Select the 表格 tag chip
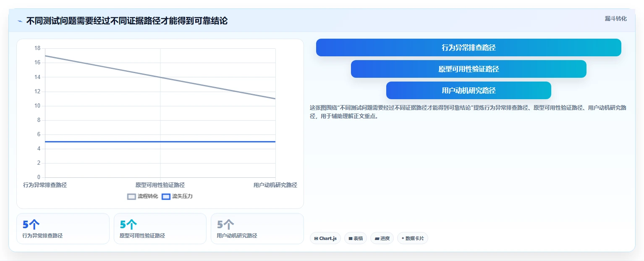Viewport: 644px width, 261px height. click(x=356, y=238)
